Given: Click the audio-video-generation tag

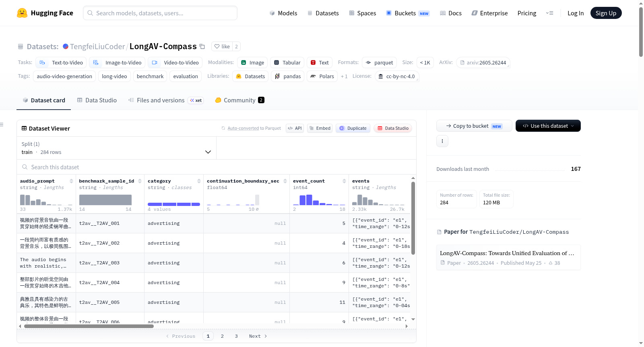Looking at the screenshot, I should pos(64,76).
